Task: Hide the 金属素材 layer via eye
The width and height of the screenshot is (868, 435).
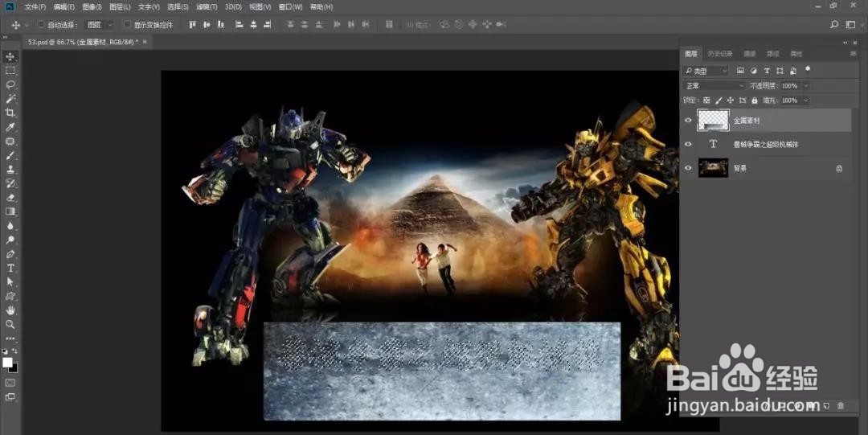Action: (688, 121)
